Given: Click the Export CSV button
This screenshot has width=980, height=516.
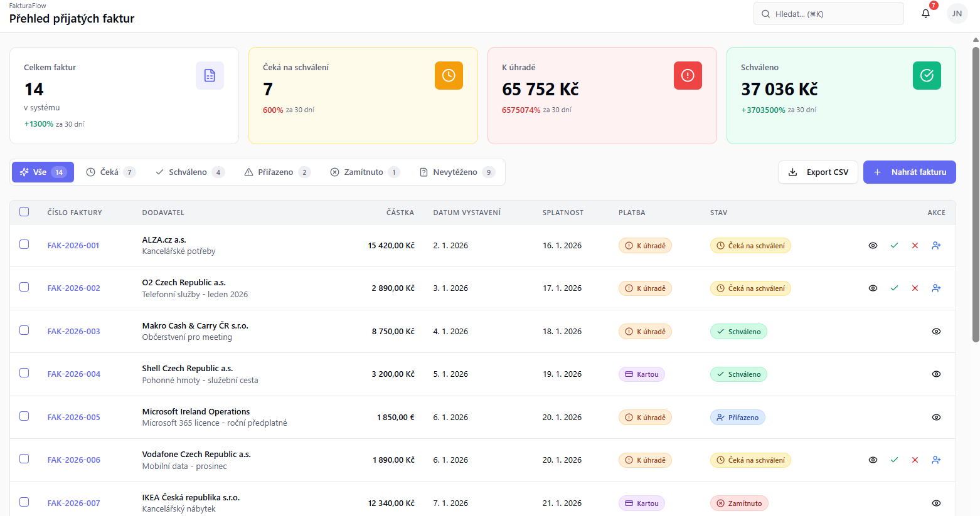Looking at the screenshot, I should point(818,172).
